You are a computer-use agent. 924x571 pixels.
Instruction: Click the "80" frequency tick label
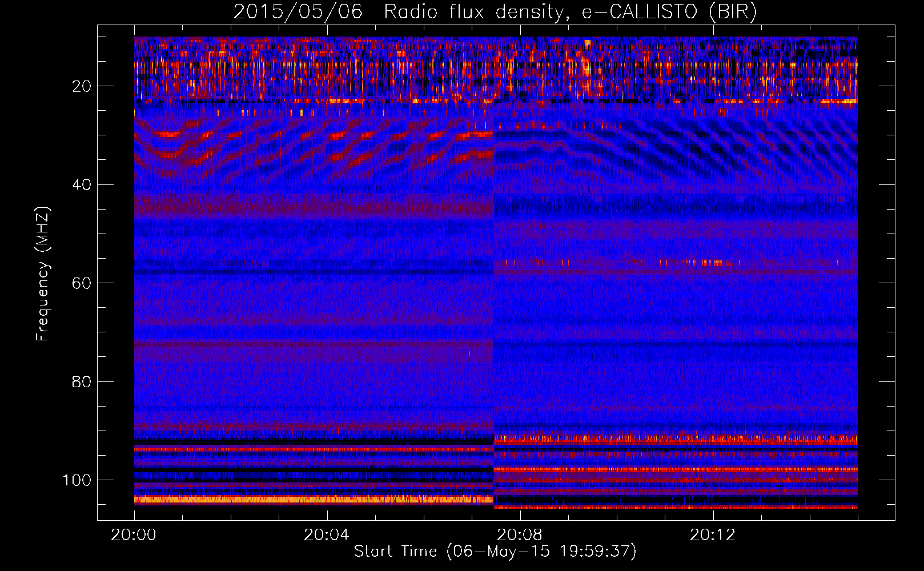(82, 382)
